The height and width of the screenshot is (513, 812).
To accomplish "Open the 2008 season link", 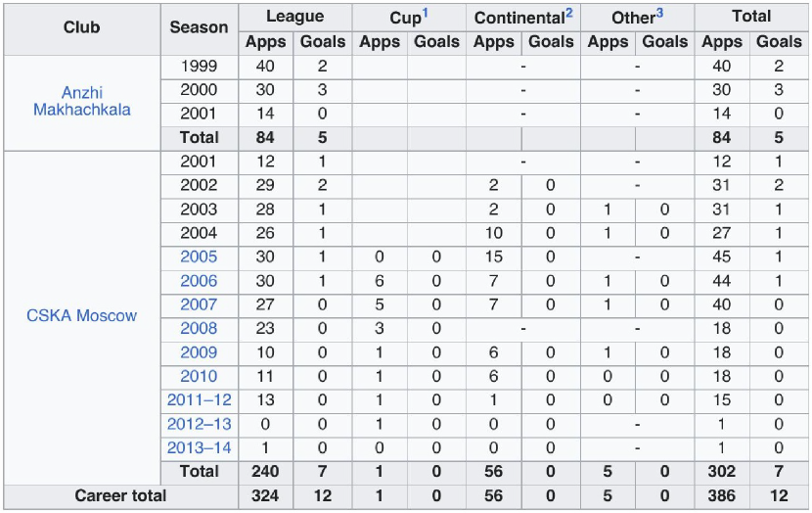I will (x=199, y=328).
